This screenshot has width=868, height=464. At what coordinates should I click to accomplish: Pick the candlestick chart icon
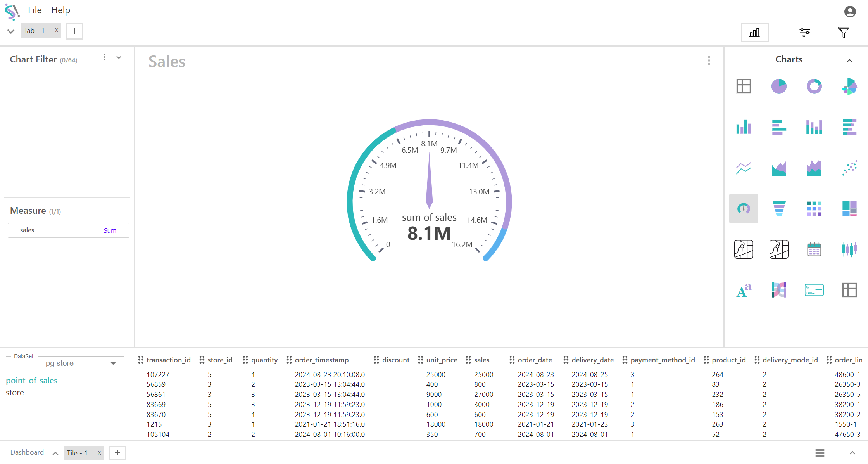849,249
